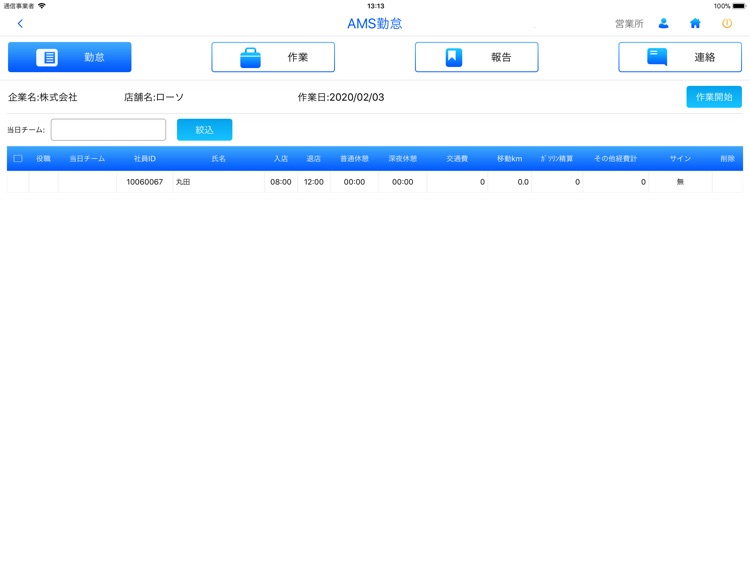This screenshot has width=750, height=562.
Task: Select the 0.0 travel km cell
Action: (x=509, y=182)
